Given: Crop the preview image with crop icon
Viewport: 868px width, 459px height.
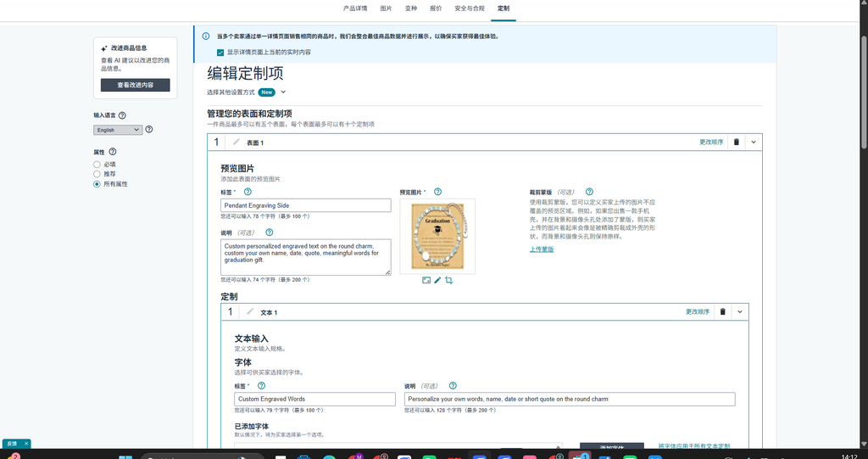Looking at the screenshot, I should (449, 281).
